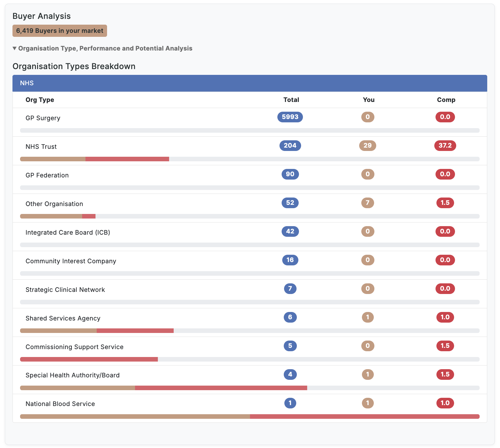Click the 204 total badge for NHS Trust

pyautogui.click(x=290, y=145)
